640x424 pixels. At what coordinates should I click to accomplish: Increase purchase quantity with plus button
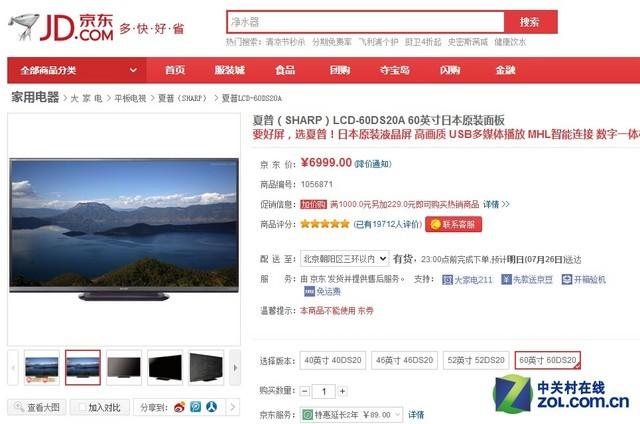point(342,391)
